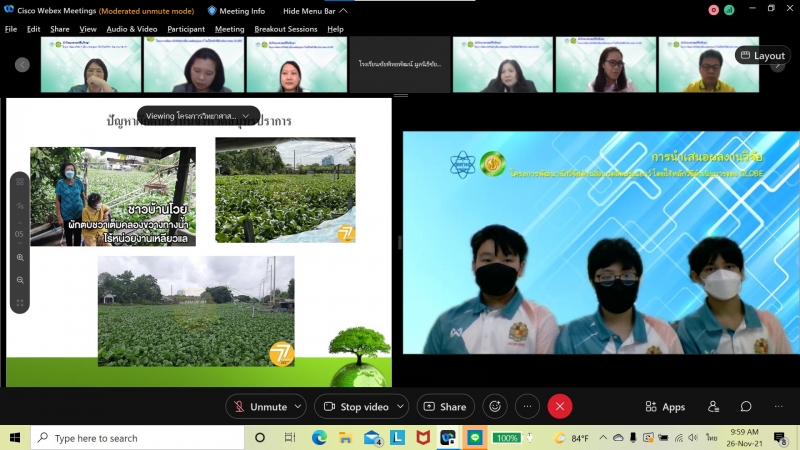The image size is (800, 450).
Task: Open the Apps panel
Action: (665, 407)
